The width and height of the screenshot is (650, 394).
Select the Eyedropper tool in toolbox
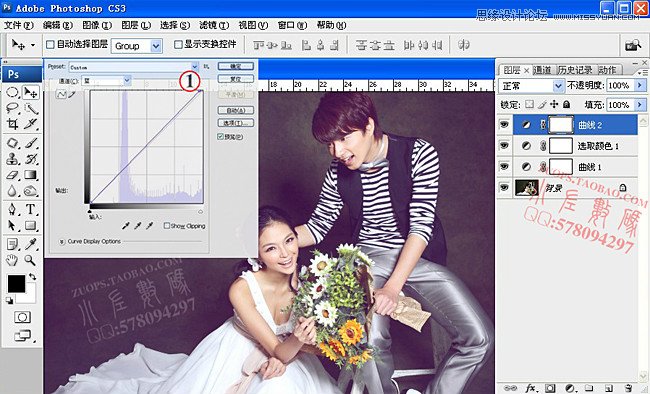click(30, 244)
